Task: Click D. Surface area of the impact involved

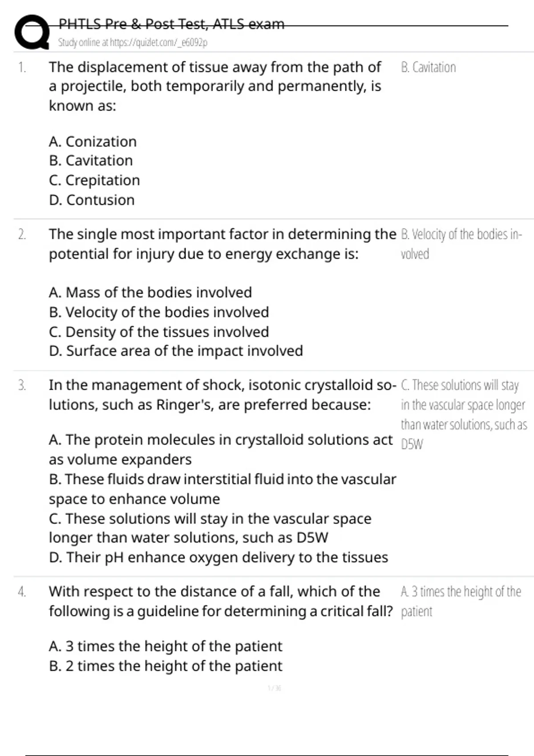Action: click(x=176, y=351)
